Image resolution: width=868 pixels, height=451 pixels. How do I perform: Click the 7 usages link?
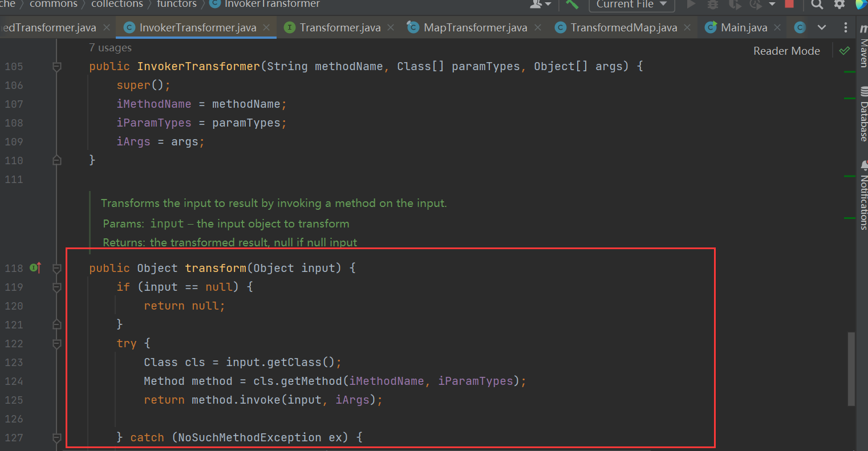(x=110, y=47)
